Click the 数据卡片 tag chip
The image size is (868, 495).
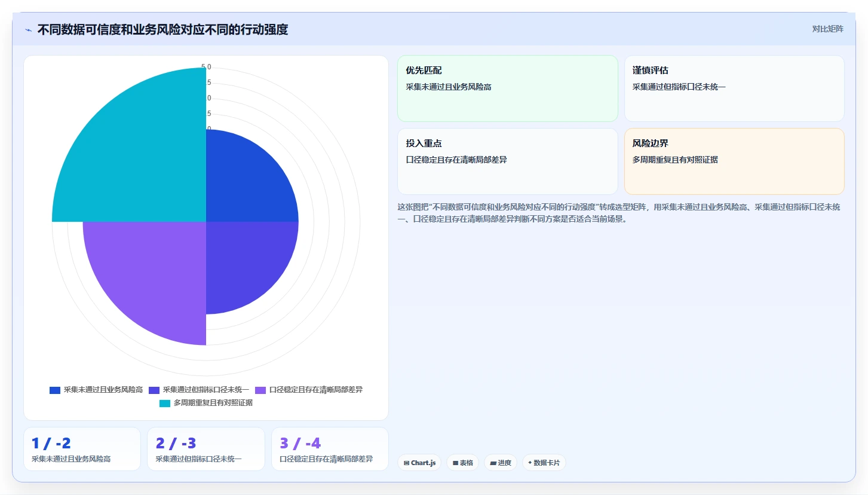click(544, 463)
